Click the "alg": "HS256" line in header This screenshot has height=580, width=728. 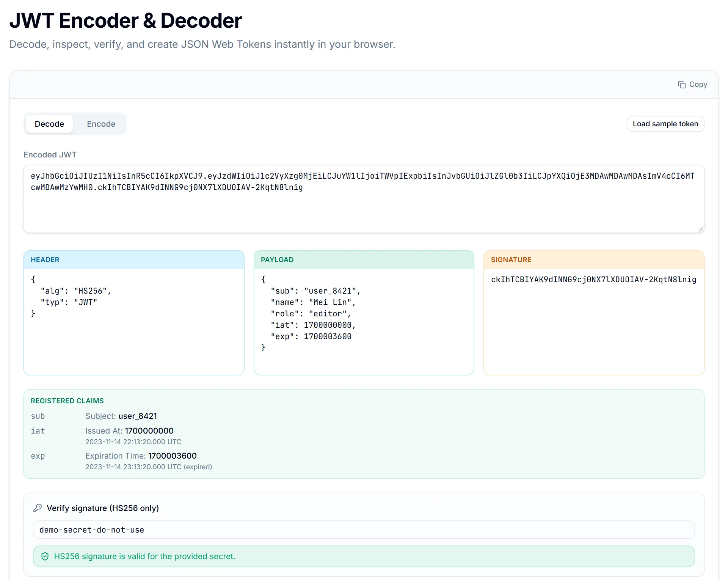coord(76,291)
